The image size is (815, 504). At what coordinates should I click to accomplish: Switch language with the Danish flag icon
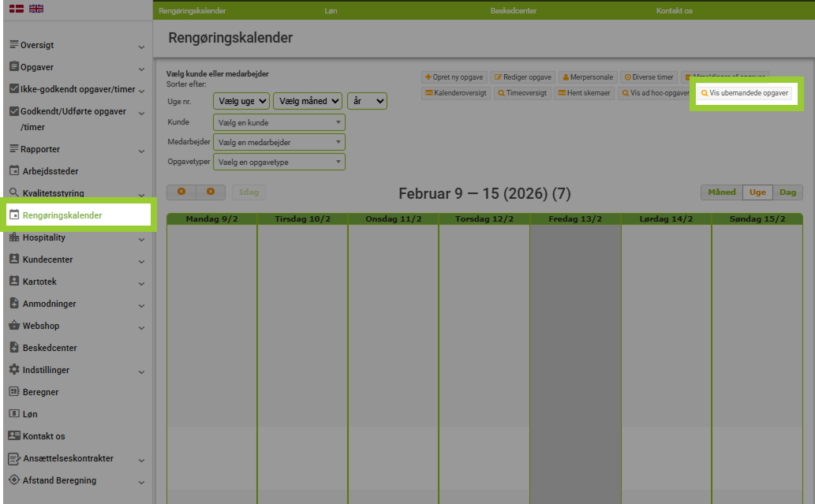pos(16,9)
